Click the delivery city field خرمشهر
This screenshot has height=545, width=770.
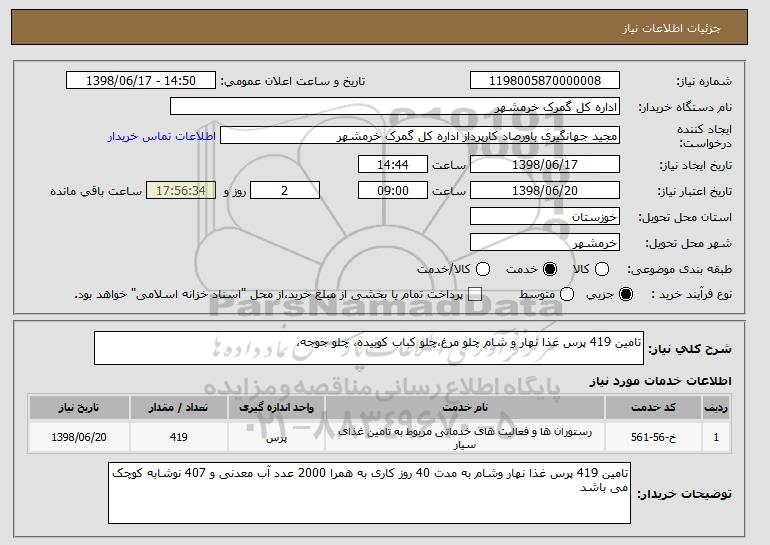(545, 243)
